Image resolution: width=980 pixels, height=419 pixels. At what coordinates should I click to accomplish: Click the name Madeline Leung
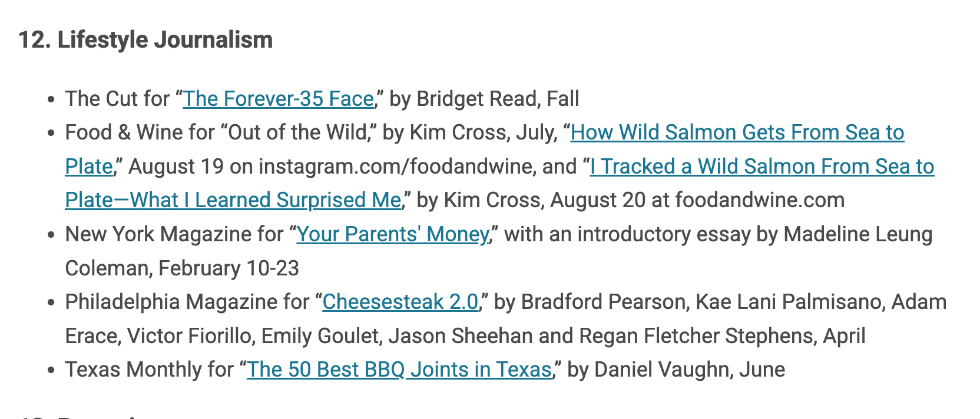pos(857,235)
